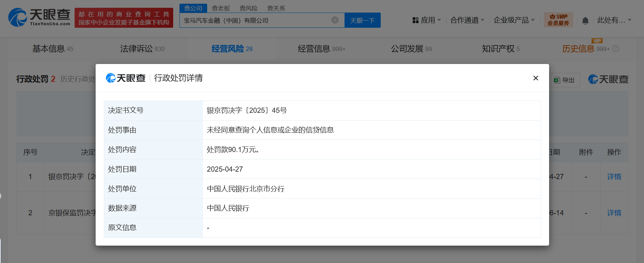Expand the user account dropdown 此处有…
The image size is (644, 263).
click(614, 20)
